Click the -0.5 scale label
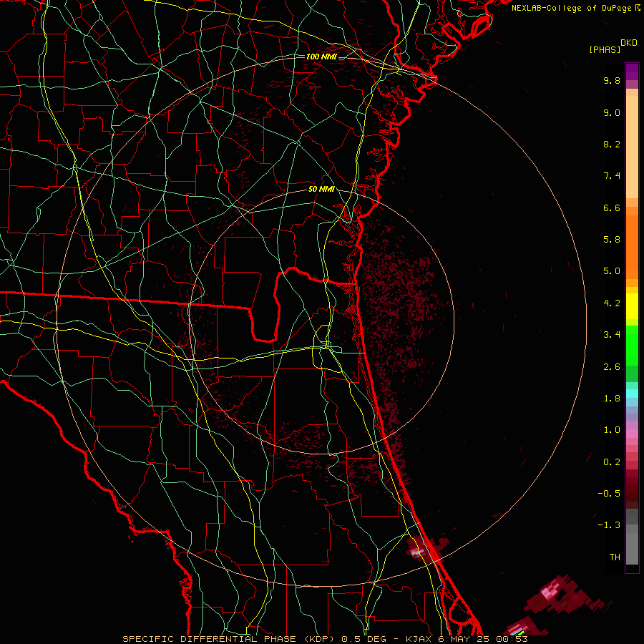Image resolution: width=644 pixels, height=644 pixels. coord(609,494)
